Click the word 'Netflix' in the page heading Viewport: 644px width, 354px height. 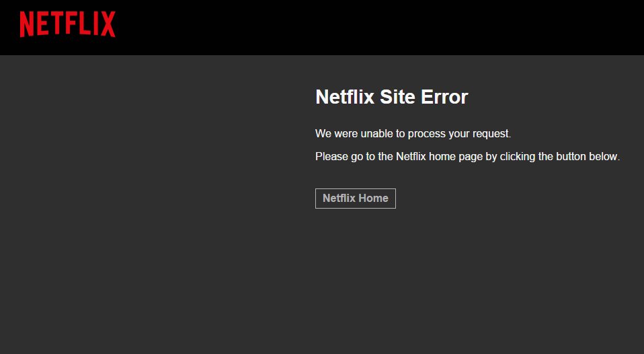(x=345, y=97)
